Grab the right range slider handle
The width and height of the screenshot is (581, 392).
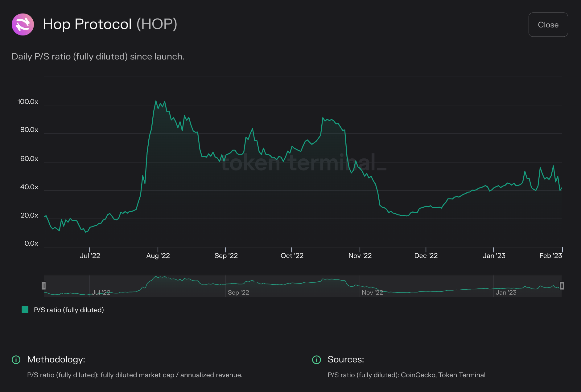click(562, 286)
